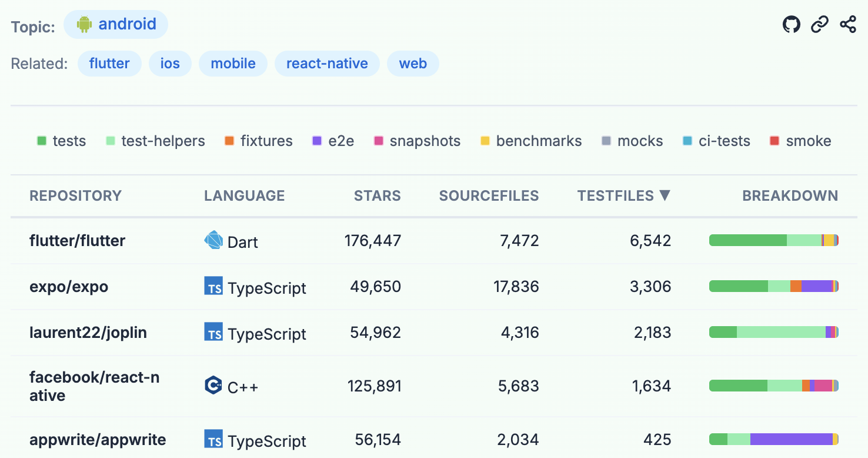868x458 pixels.
Task: Click source files value 7,472
Action: (519, 241)
